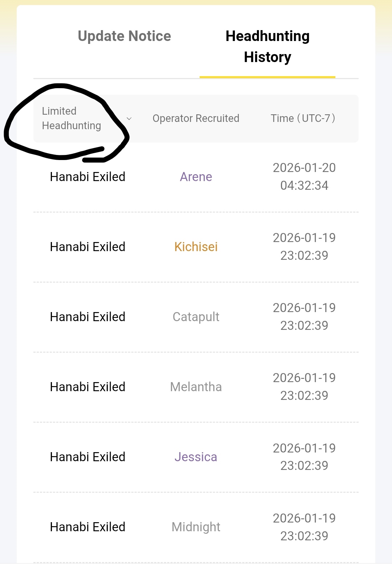Select the timestamp in Catapult's row
This screenshot has height=565, width=392.
(x=304, y=317)
